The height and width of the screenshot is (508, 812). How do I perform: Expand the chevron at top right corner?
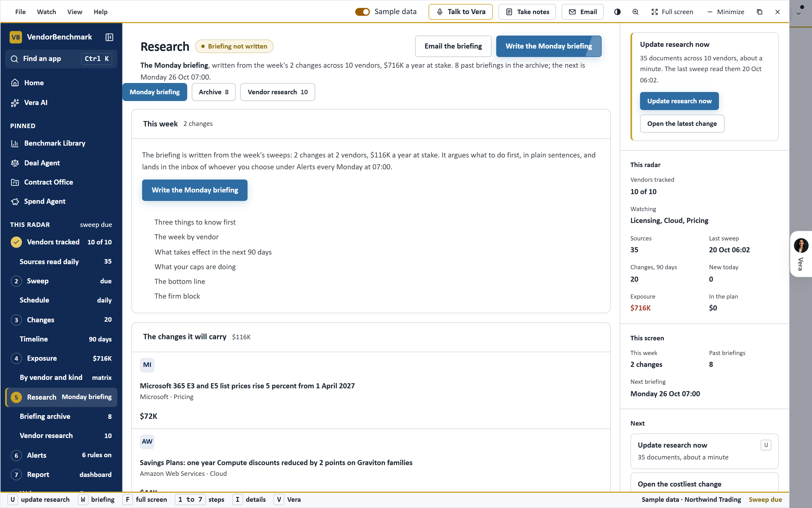(798, 14)
